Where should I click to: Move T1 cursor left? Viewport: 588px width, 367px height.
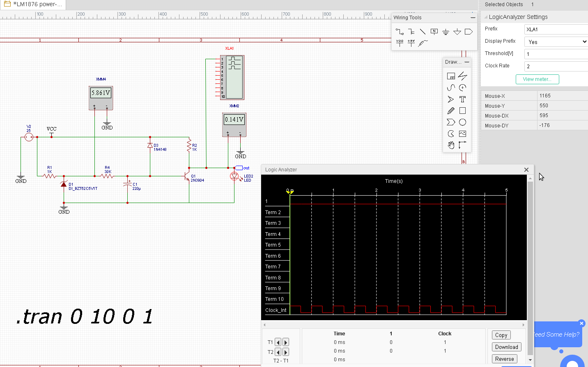tap(278, 342)
